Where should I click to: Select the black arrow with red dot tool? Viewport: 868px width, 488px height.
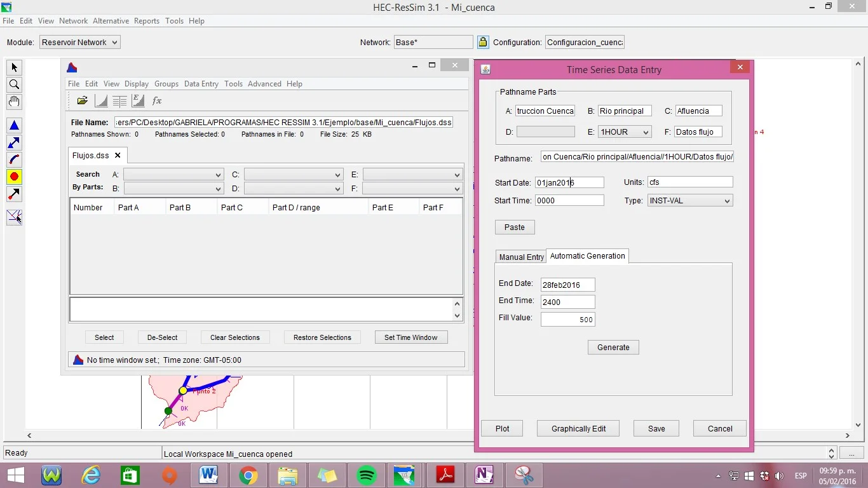pyautogui.click(x=14, y=194)
